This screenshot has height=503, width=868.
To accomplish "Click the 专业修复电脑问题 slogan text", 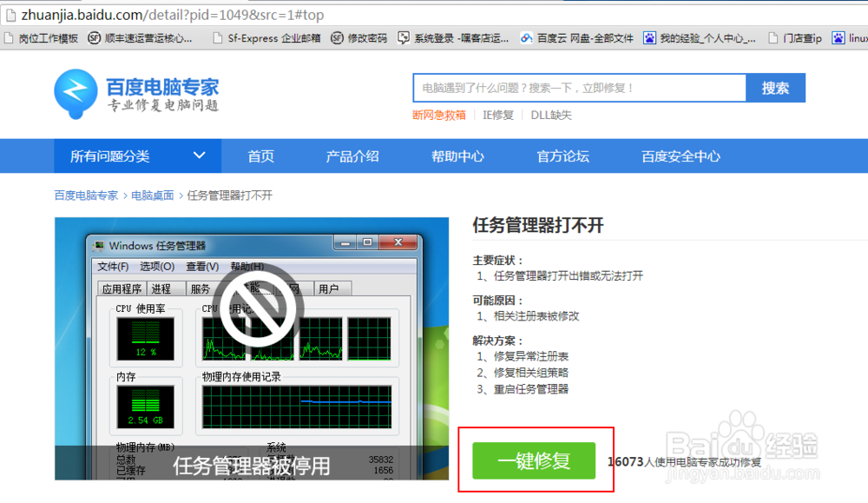I will click(x=163, y=105).
